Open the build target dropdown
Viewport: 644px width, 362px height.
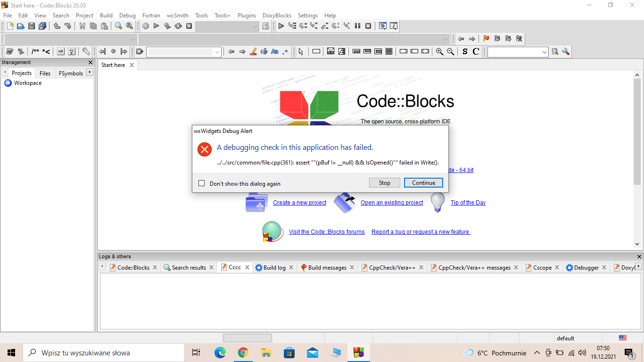coord(226,26)
